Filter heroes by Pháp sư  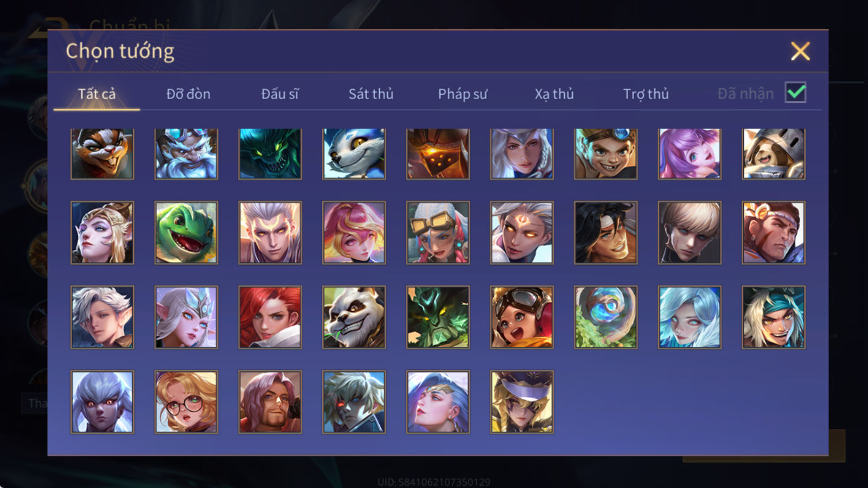pyautogui.click(x=463, y=94)
